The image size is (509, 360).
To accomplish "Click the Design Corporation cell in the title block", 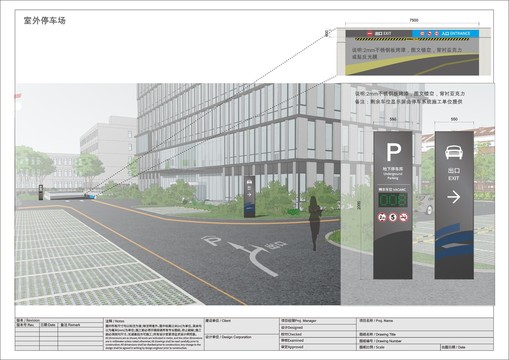I will [242, 342].
